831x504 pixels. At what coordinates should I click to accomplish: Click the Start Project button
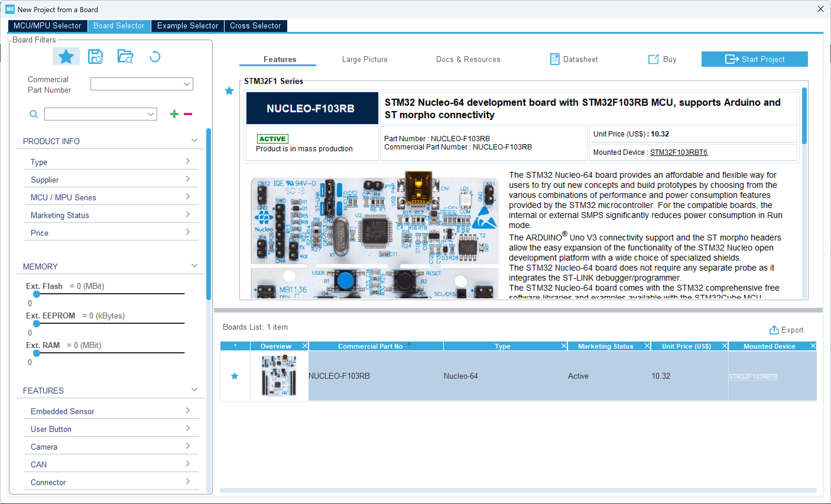point(754,59)
